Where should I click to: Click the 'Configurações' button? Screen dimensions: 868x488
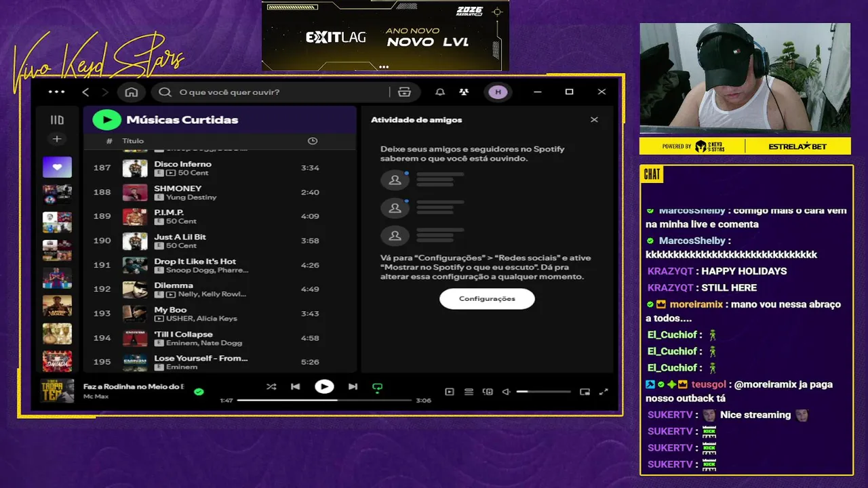pyautogui.click(x=487, y=299)
